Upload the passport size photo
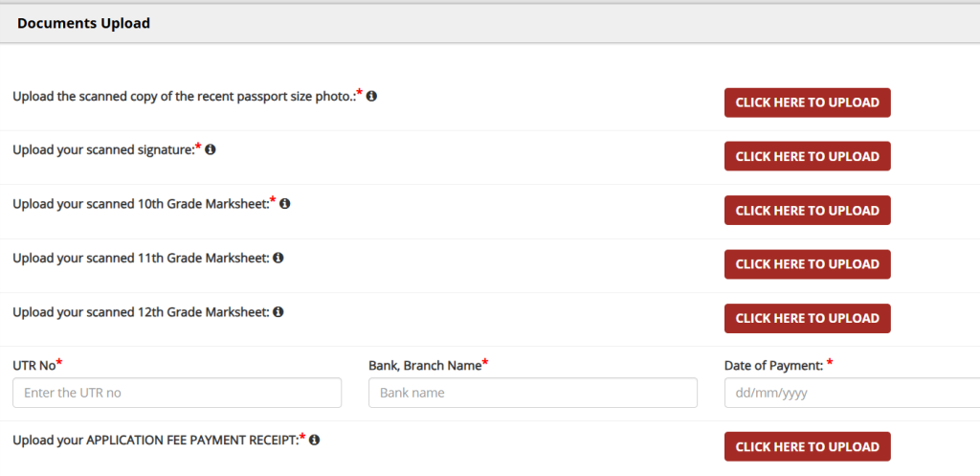 click(x=807, y=102)
